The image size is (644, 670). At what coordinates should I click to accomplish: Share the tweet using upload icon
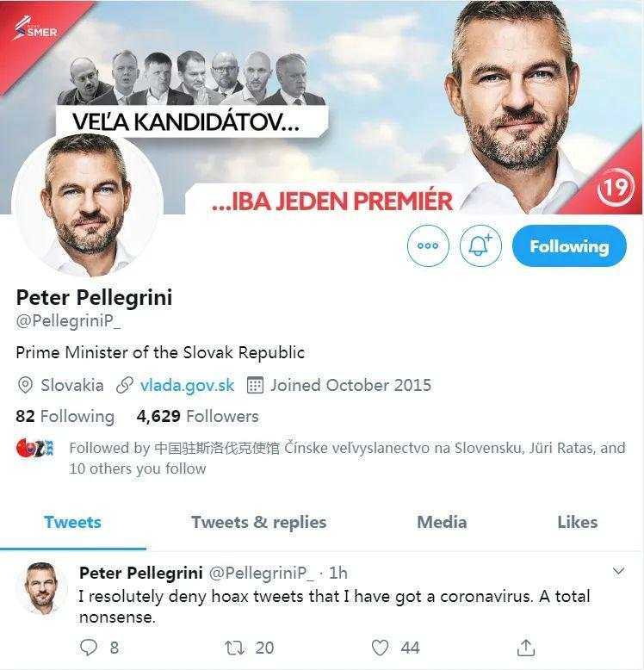[x=526, y=648]
